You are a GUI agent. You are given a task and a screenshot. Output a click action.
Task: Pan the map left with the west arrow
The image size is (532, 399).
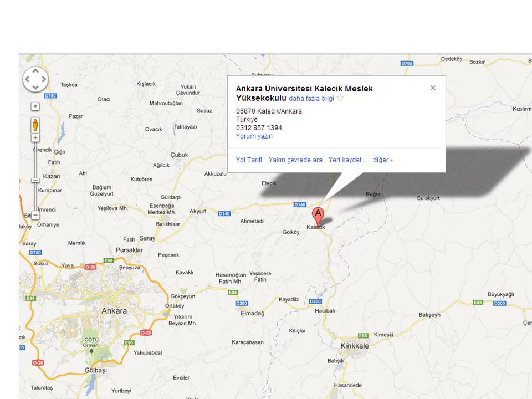(x=27, y=79)
